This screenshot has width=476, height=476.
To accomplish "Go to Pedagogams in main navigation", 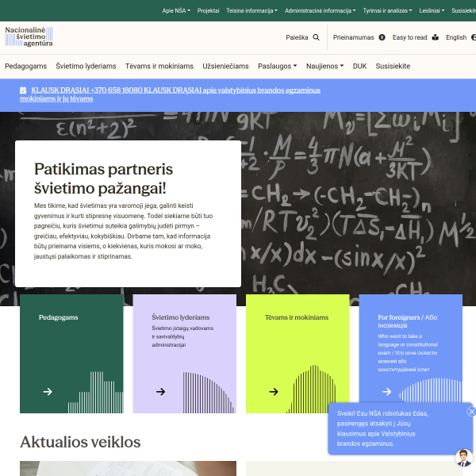I will [26, 66].
